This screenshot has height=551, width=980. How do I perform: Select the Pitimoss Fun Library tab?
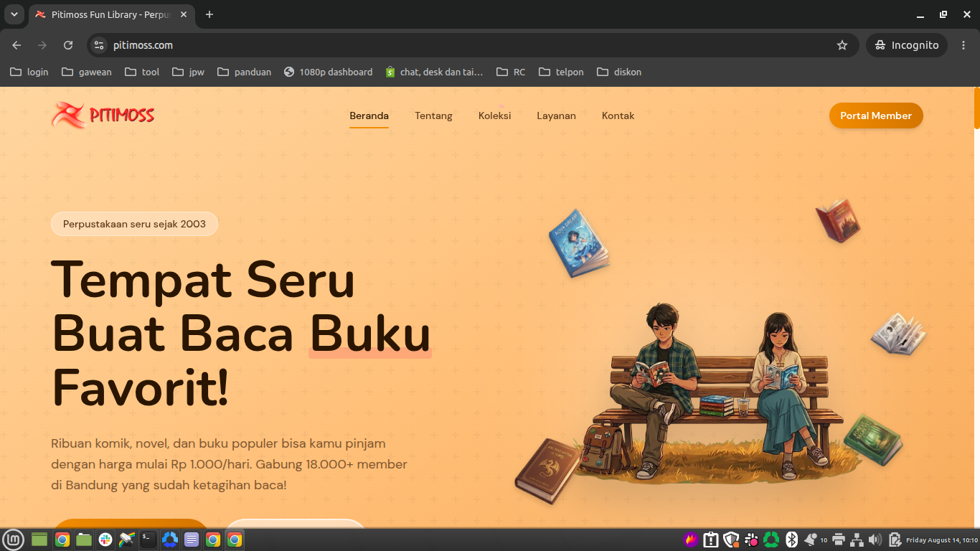(112, 15)
